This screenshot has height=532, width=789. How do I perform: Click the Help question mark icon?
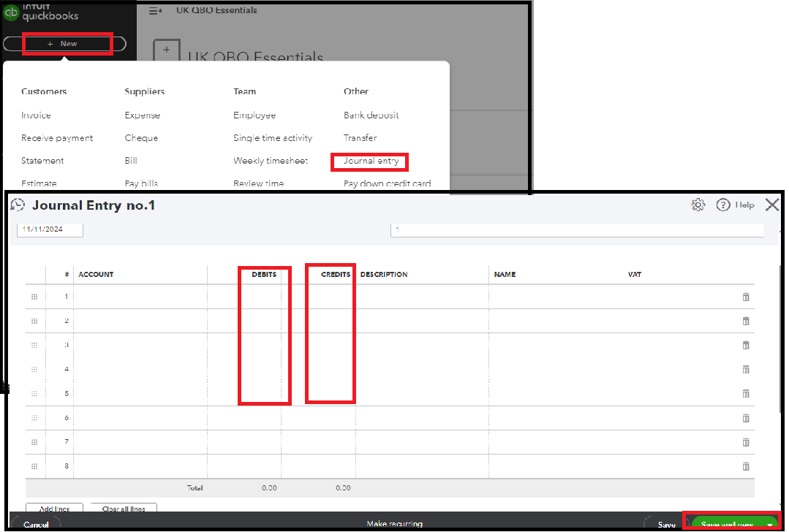[722, 205]
